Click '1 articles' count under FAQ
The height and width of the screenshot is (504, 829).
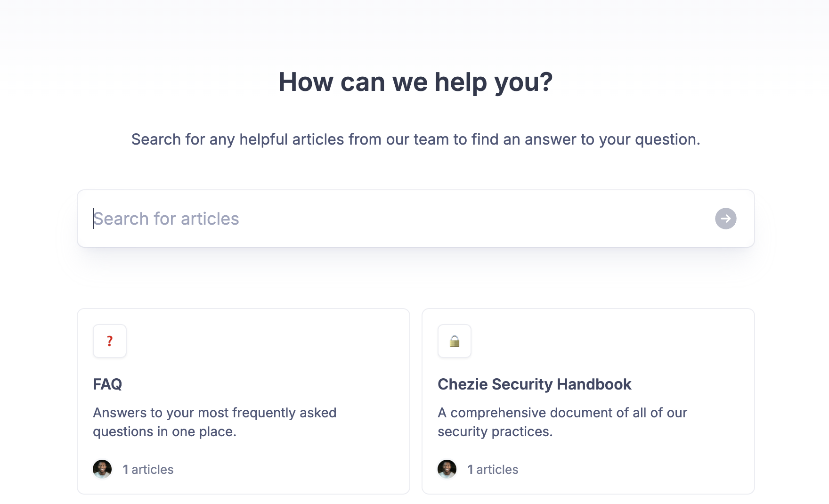point(148,470)
